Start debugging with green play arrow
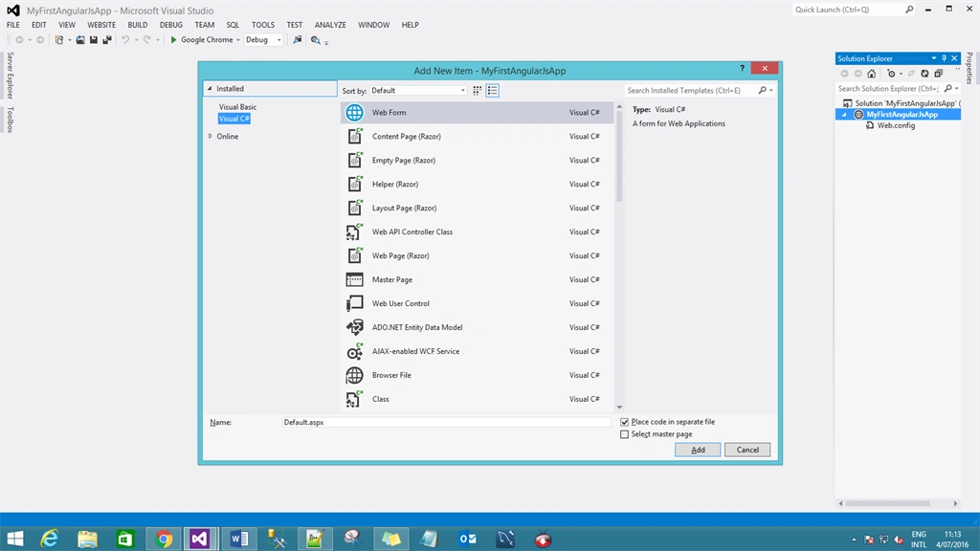 pos(174,40)
